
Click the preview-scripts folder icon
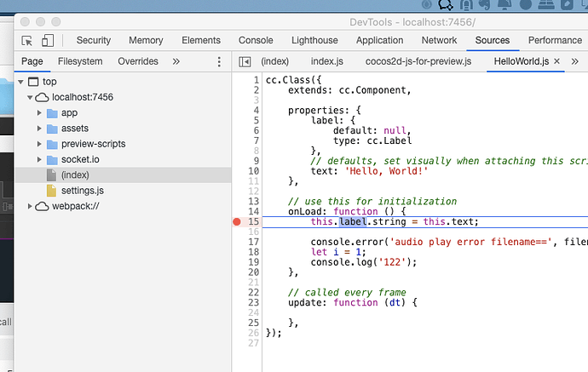click(52, 144)
